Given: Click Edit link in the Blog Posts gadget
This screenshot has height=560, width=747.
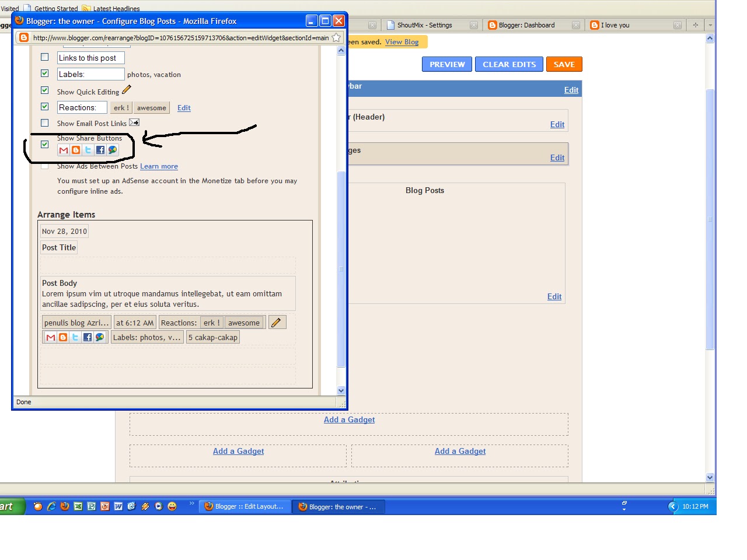Looking at the screenshot, I should tap(554, 296).
